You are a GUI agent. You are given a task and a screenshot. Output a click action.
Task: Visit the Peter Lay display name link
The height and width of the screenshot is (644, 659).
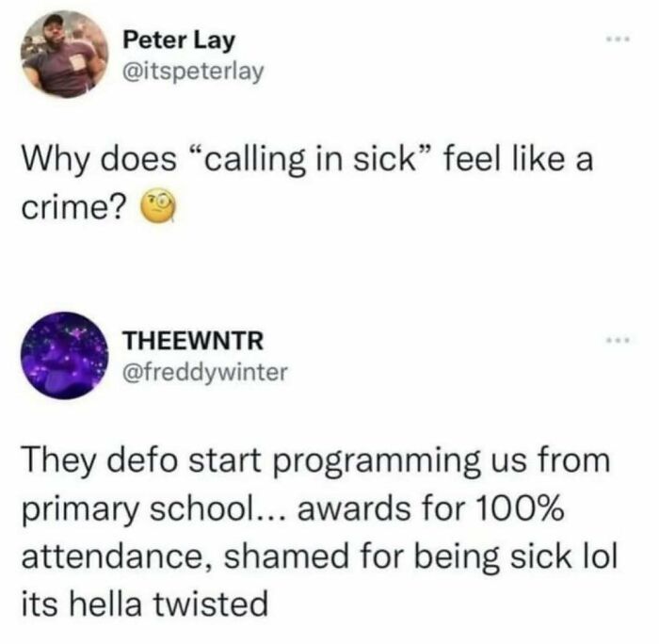click(x=179, y=40)
